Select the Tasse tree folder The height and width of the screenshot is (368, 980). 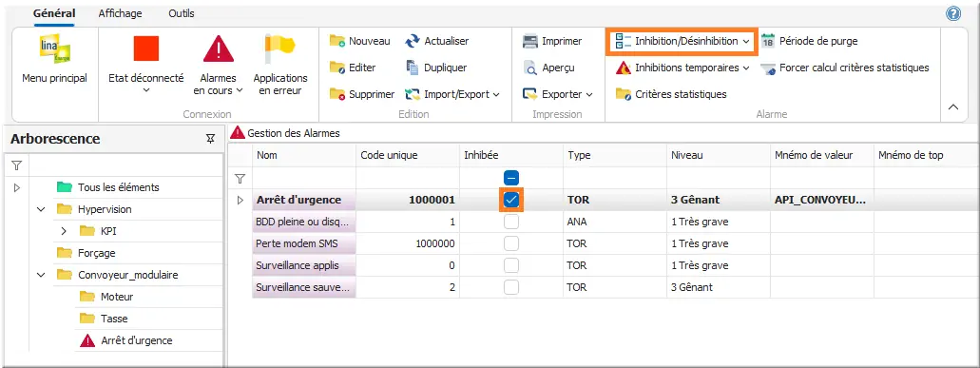point(114,319)
